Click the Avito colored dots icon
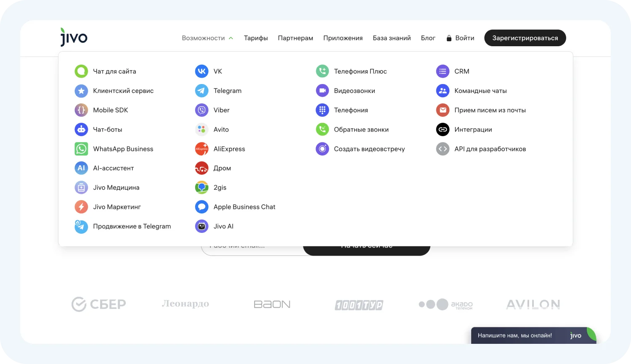 click(x=202, y=129)
